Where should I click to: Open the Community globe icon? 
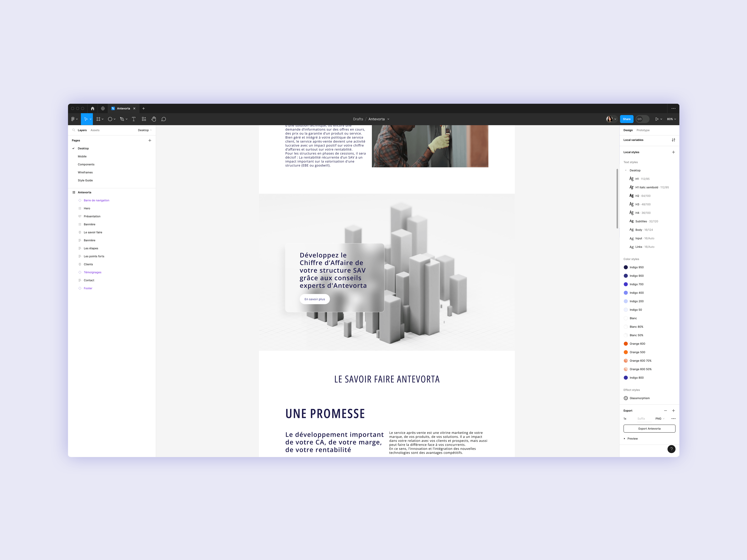[x=103, y=108]
